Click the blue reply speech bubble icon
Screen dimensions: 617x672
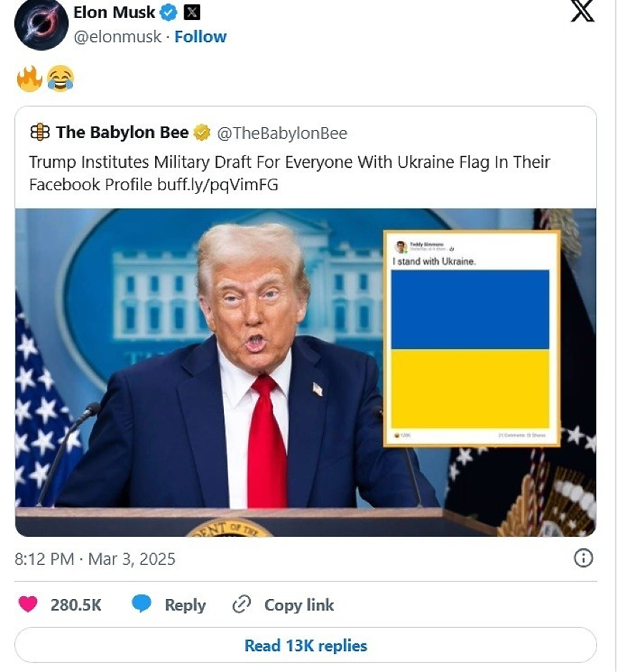(142, 603)
